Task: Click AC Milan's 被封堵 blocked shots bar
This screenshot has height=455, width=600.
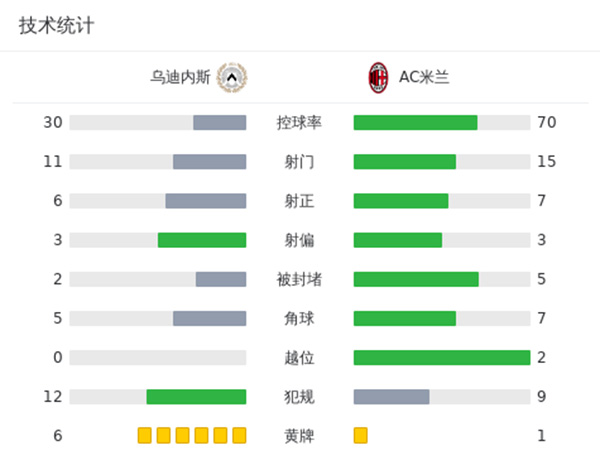Action: 416,279
